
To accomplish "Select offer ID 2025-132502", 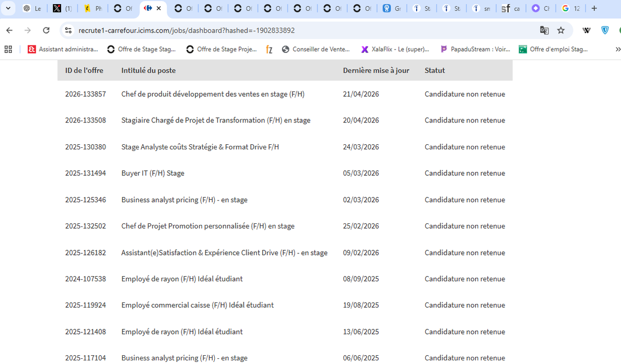I will pos(85,226).
